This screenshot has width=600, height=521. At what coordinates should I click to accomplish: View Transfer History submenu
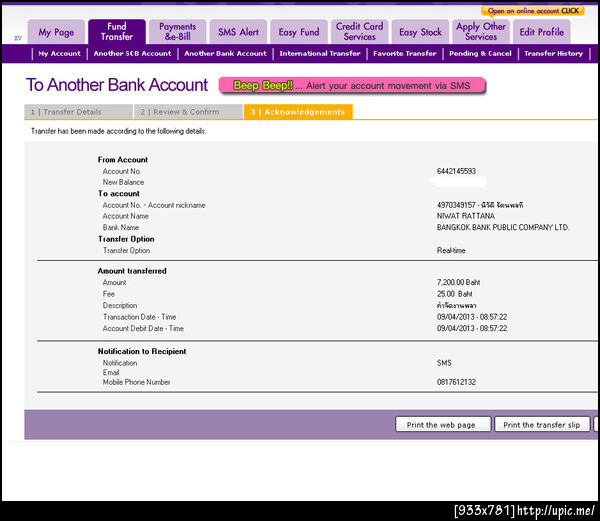[554, 54]
